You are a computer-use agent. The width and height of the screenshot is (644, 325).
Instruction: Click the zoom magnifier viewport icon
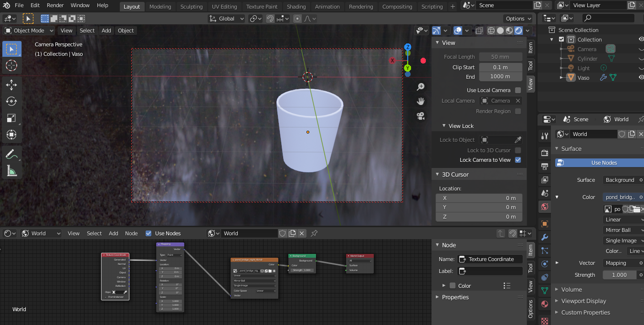(x=421, y=87)
